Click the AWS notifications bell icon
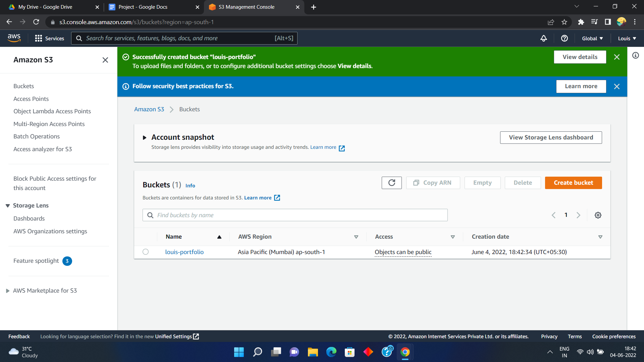Viewport: 644px width, 362px height. pyautogui.click(x=544, y=38)
